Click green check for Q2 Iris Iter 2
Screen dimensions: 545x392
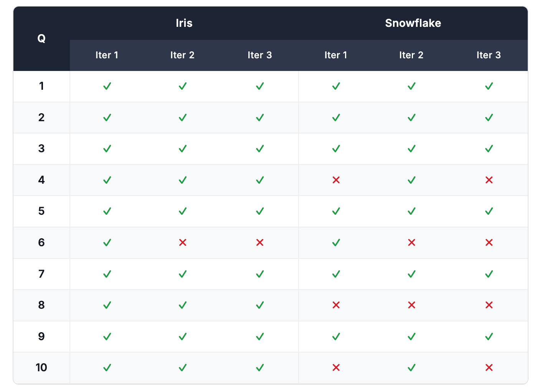(x=183, y=117)
